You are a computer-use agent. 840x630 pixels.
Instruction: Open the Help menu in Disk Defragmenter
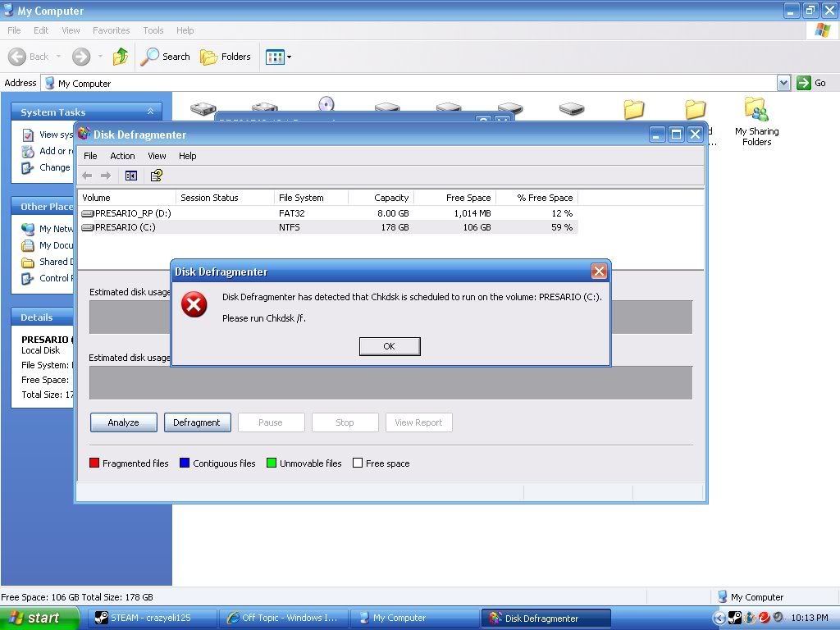(x=188, y=156)
